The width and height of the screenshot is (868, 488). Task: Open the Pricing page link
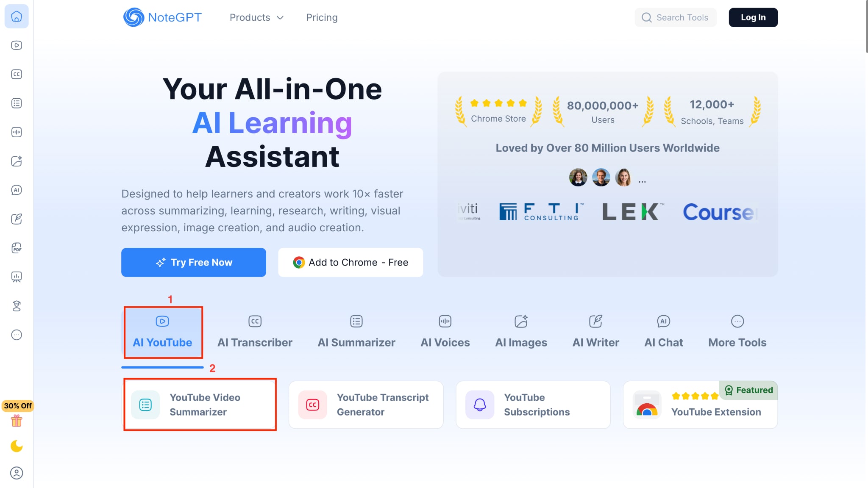coord(322,17)
